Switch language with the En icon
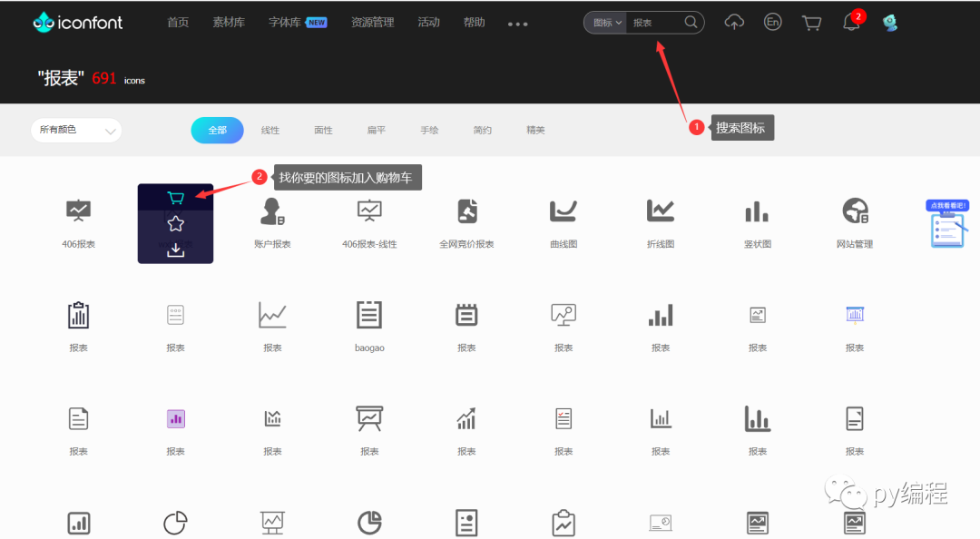This screenshot has width=980, height=539. [773, 23]
